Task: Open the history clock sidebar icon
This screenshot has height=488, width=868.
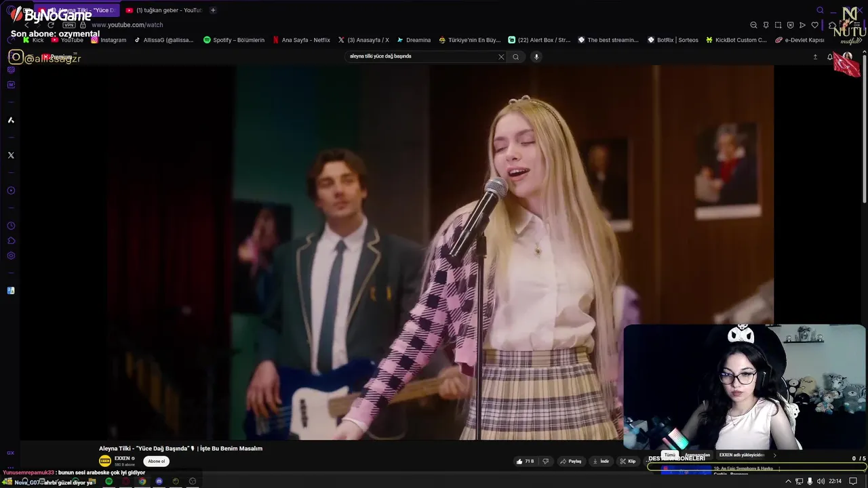Action: click(x=11, y=226)
